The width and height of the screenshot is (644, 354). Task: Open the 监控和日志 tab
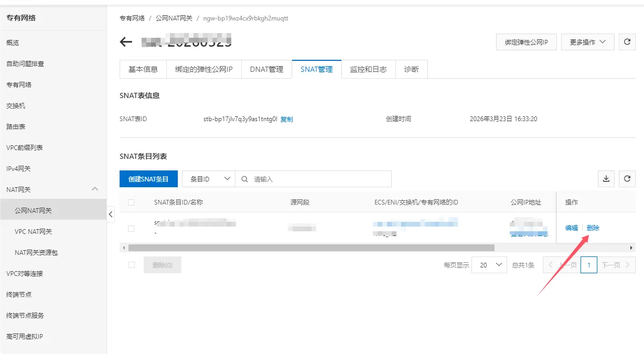pyautogui.click(x=368, y=69)
